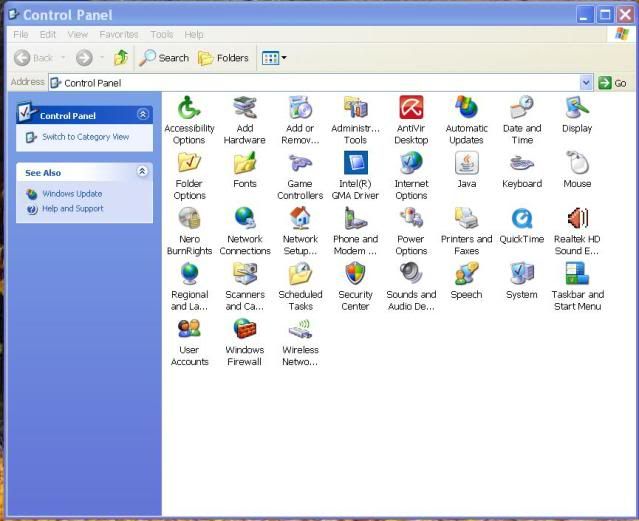Open the Address bar dropdown arrow
Viewport: 639px width, 521px height.
586,83
